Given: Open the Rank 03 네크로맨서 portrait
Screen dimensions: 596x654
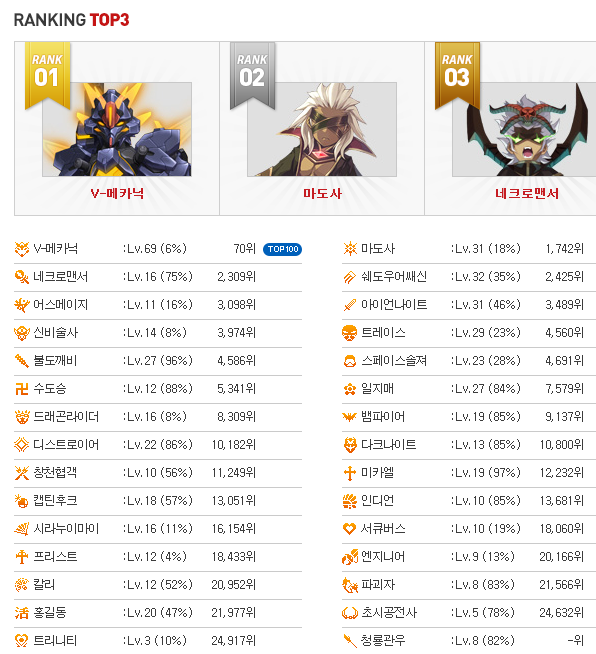Looking at the screenshot, I should click(524, 129).
